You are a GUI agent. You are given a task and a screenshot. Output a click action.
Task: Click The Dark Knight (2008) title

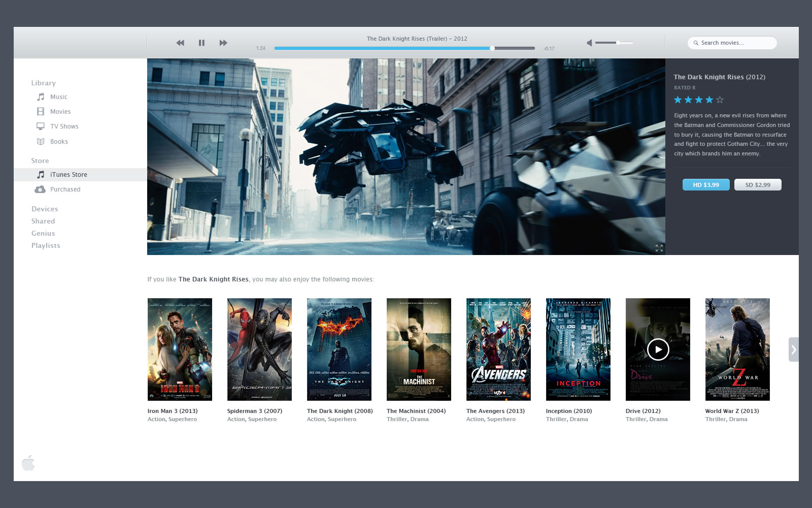tap(340, 411)
